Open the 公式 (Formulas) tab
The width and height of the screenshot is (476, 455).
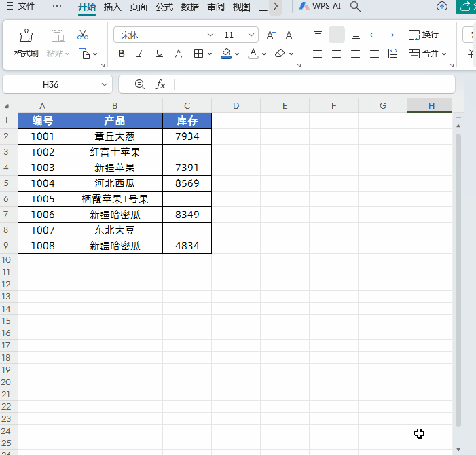coord(164,7)
